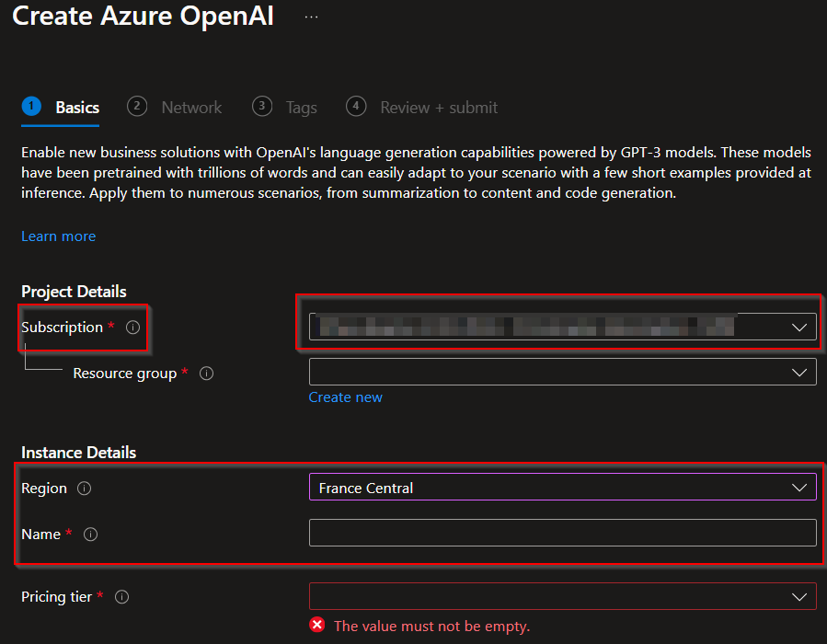Show the Region field info tooltip icon
Image resolution: width=827 pixels, height=644 pixels.
tap(85, 489)
